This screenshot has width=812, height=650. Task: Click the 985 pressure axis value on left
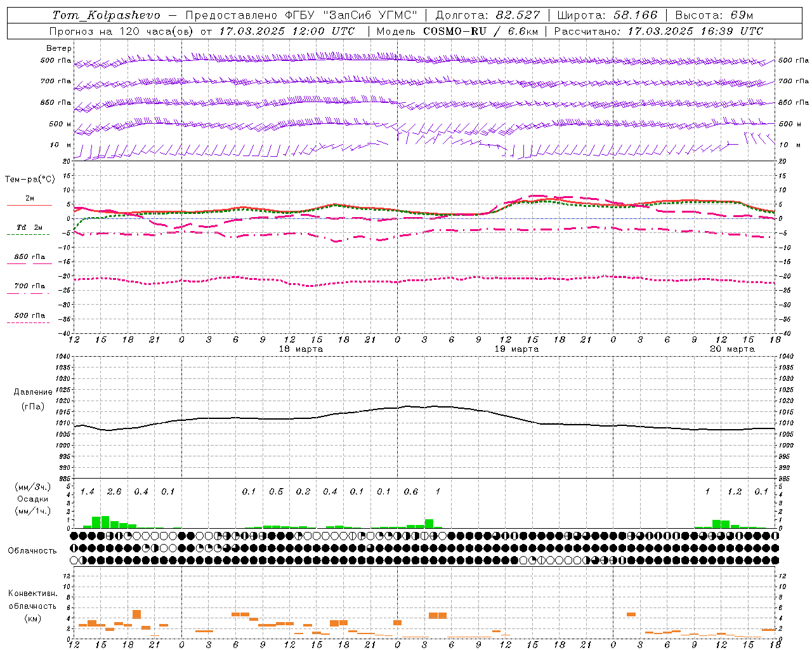(65, 478)
